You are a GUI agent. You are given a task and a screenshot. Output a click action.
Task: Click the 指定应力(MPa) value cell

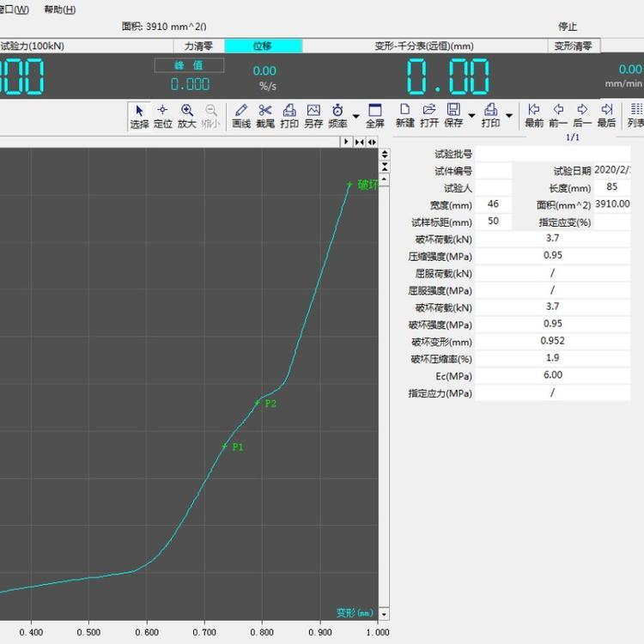point(553,392)
